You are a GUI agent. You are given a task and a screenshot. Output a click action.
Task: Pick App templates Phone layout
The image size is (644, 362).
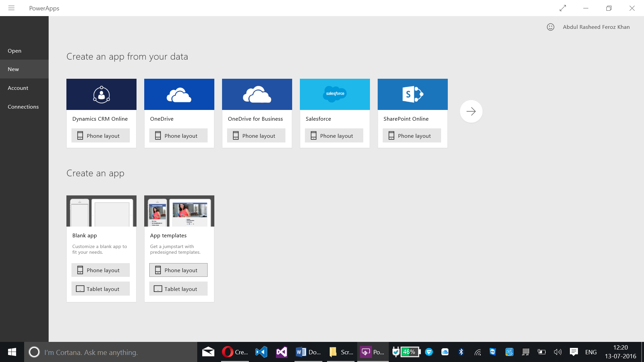coord(178,270)
